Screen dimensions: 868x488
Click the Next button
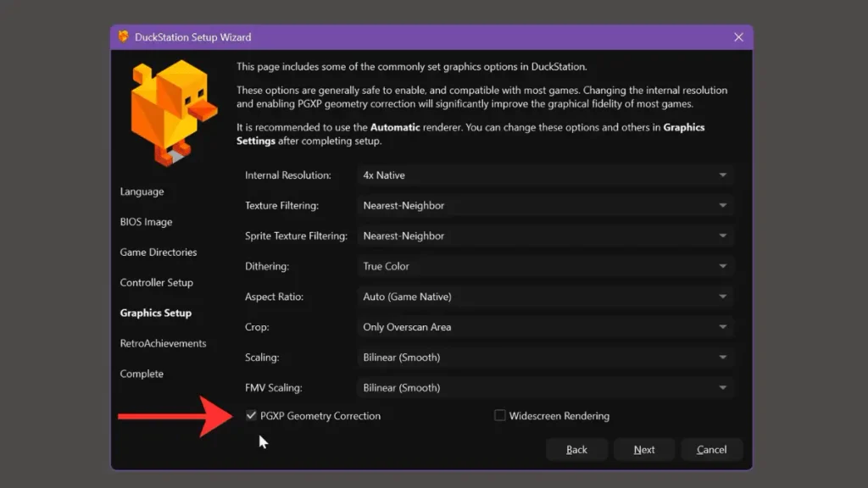[644, 449]
